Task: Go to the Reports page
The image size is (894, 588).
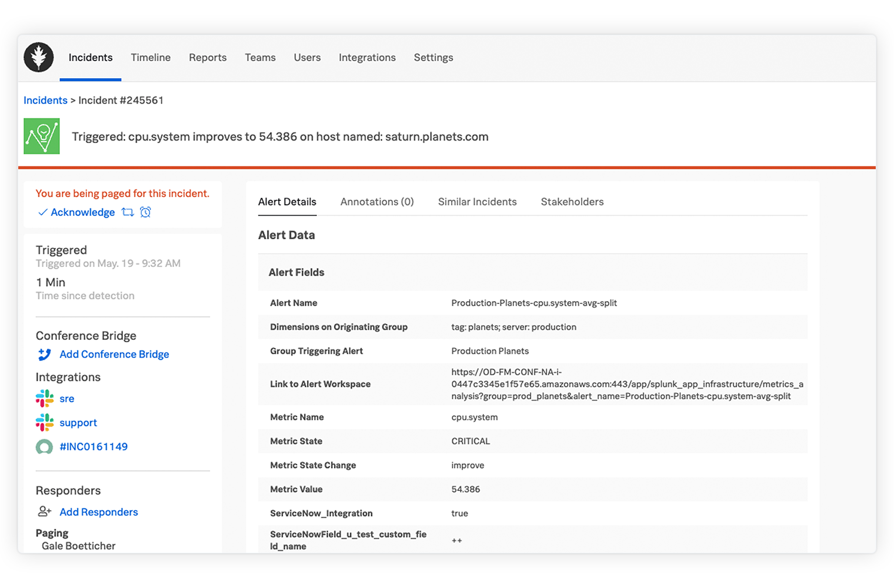Action: (208, 58)
